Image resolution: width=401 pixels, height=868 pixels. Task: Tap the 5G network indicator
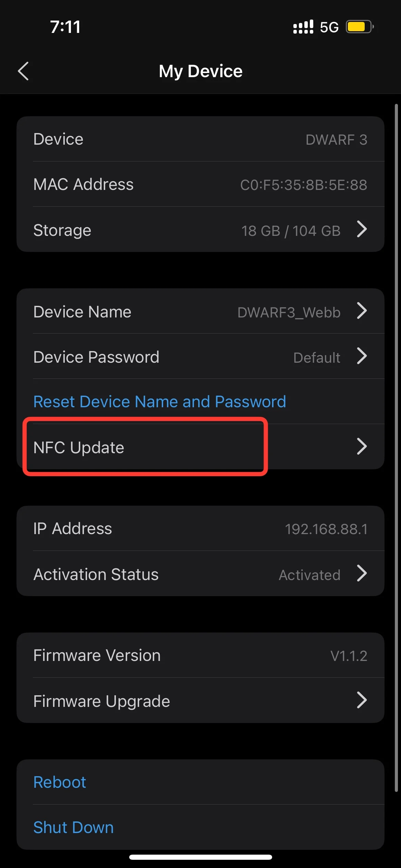pos(329,27)
